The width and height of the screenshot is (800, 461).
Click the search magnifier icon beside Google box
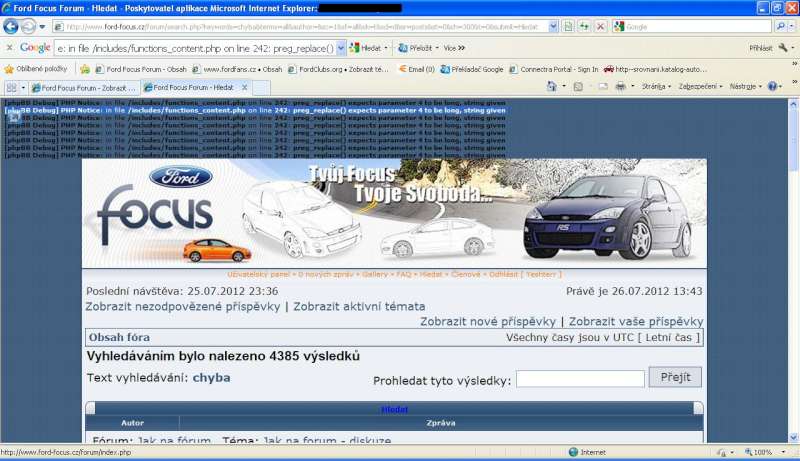tap(779, 26)
